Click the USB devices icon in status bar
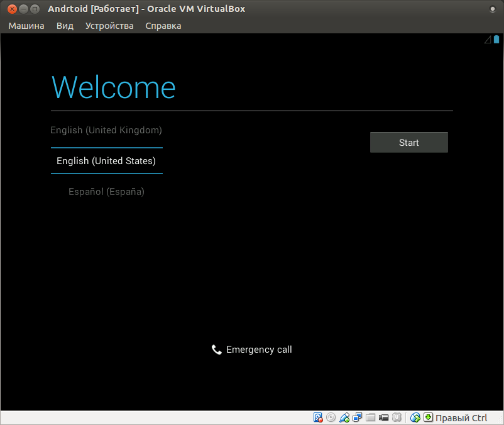The image size is (504, 425). (x=397, y=417)
